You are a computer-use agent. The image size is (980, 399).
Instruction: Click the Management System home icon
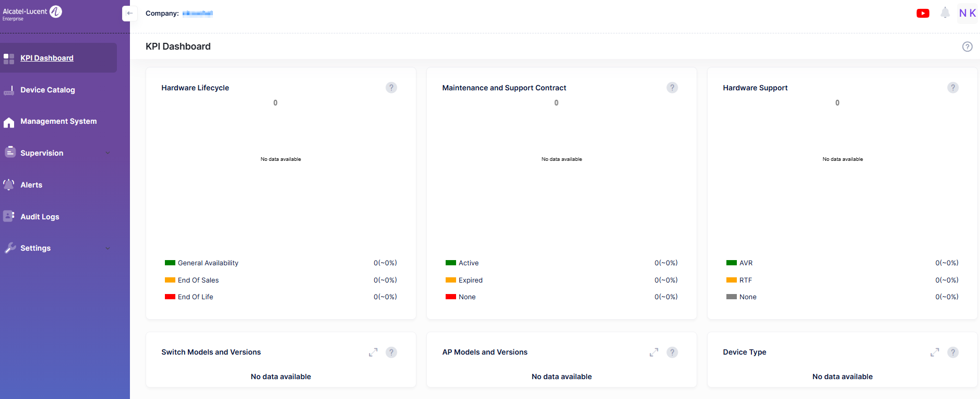[x=9, y=122]
